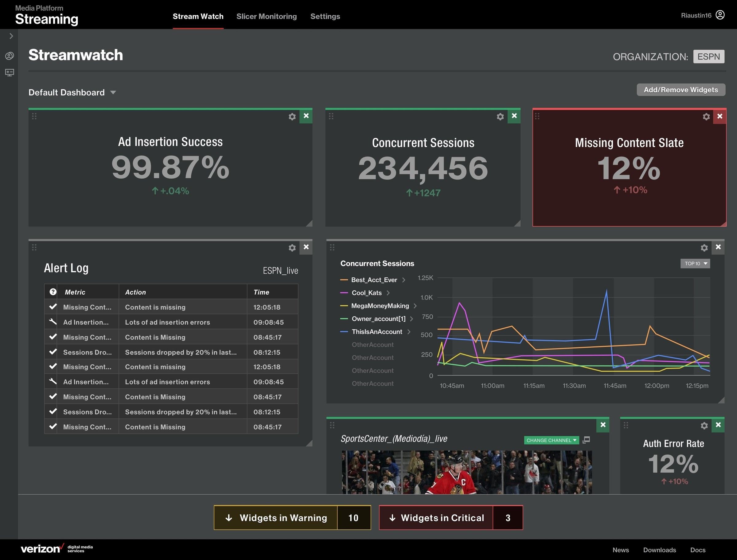Click the Widgets in Warning button
Image resolution: width=737 pixels, height=560 pixels.
coord(292,517)
